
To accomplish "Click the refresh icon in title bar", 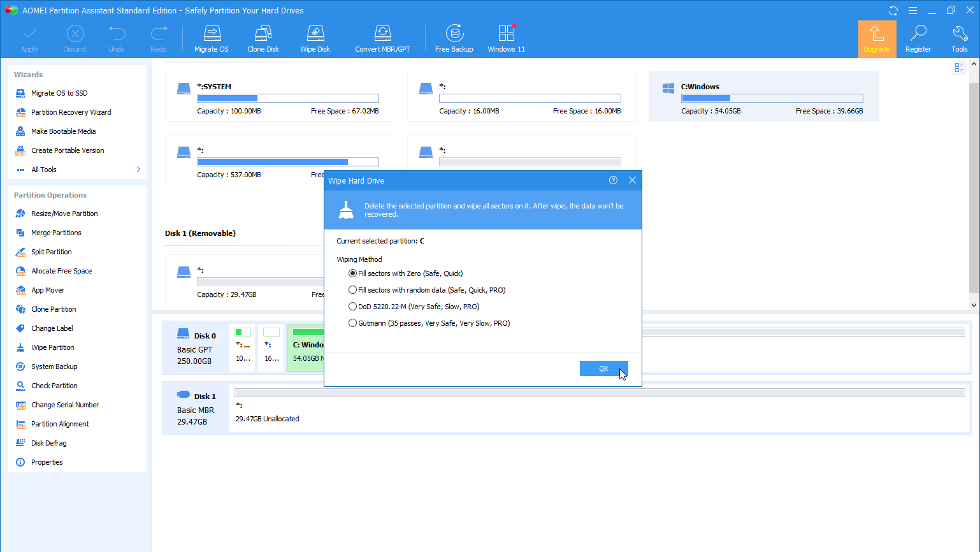I will pos(893,10).
